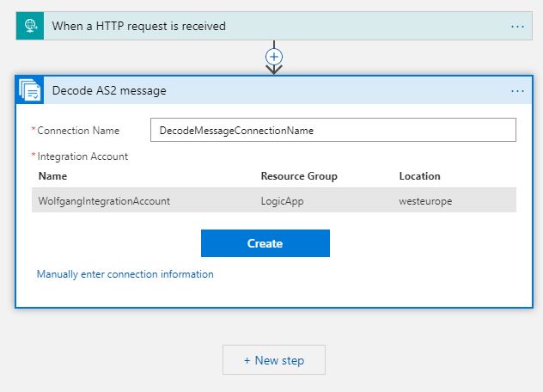The height and width of the screenshot is (392, 543).
Task: Click the Name column header
Action: [52, 176]
